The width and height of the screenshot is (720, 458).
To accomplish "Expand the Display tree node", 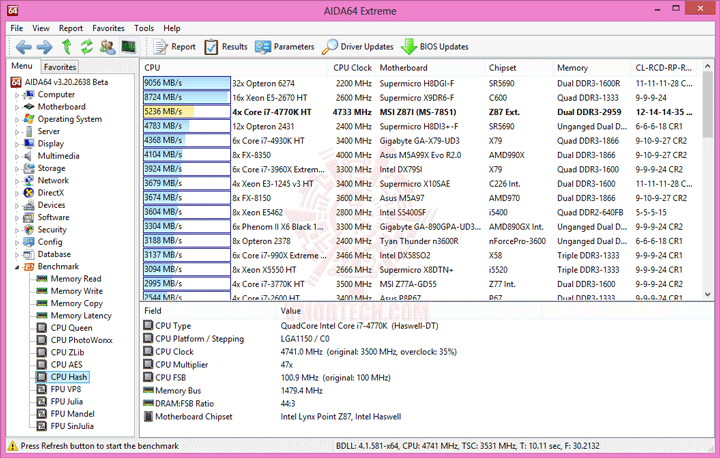I will click(x=17, y=144).
